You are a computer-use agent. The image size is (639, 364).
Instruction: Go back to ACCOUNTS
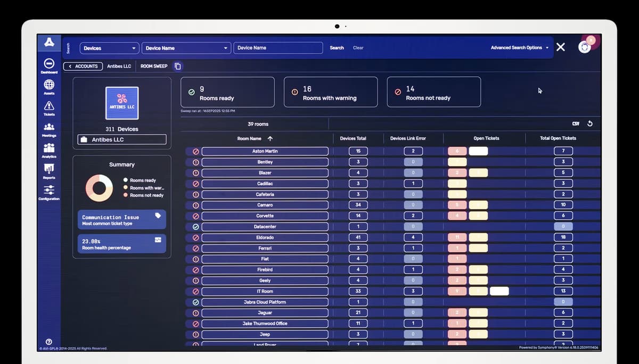[84, 67]
